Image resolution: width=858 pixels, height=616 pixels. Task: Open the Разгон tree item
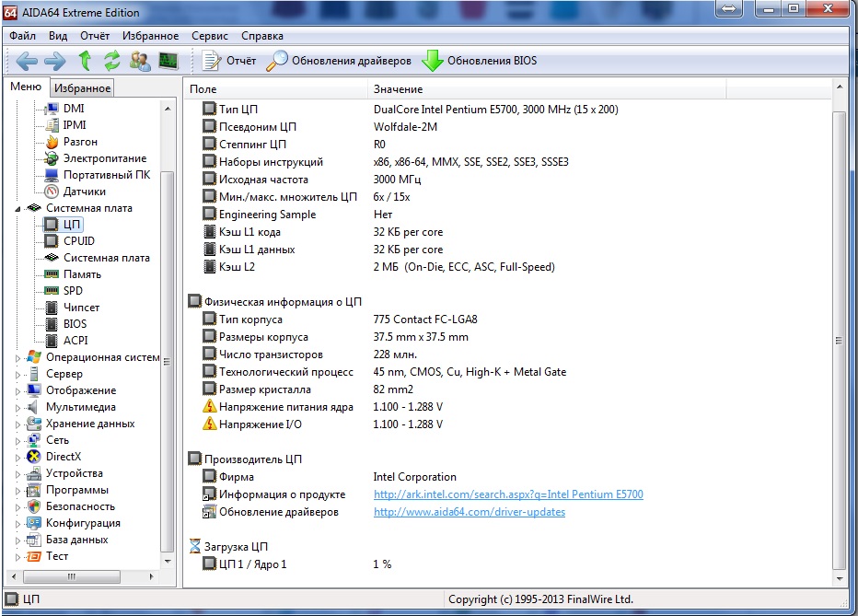(80, 142)
